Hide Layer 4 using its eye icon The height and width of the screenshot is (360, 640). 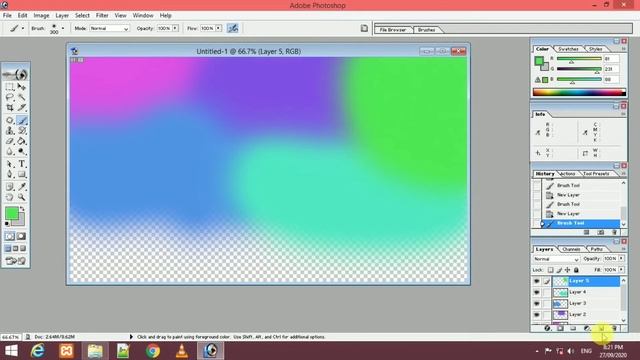(x=536, y=292)
